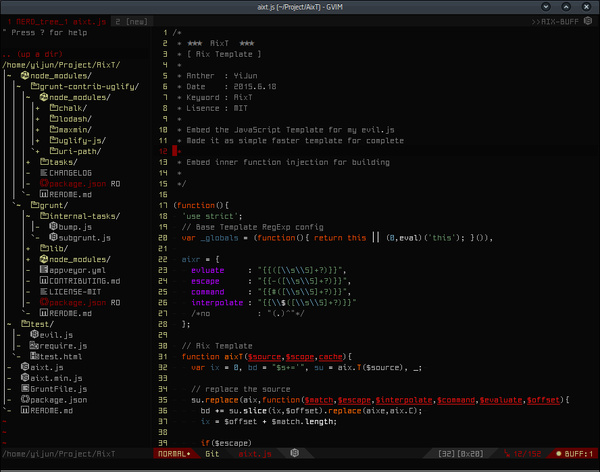Click the AIX-BUFF label in tabline

pyautogui.click(x=555, y=21)
